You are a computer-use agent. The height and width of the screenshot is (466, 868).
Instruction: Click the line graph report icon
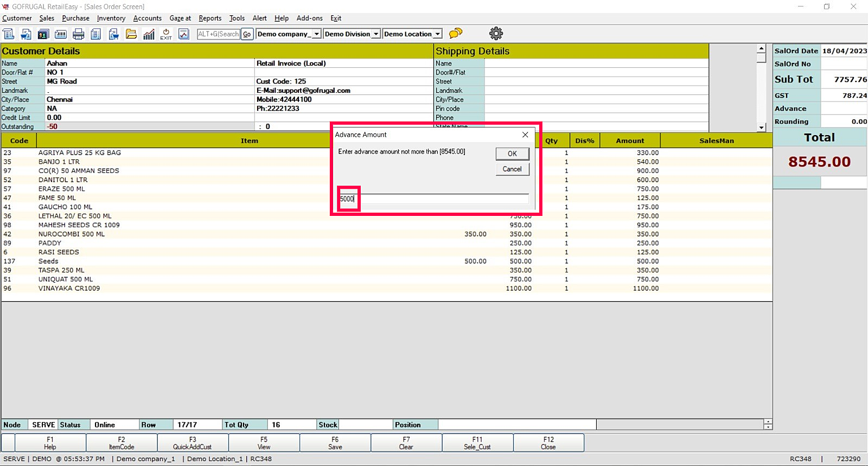click(184, 34)
